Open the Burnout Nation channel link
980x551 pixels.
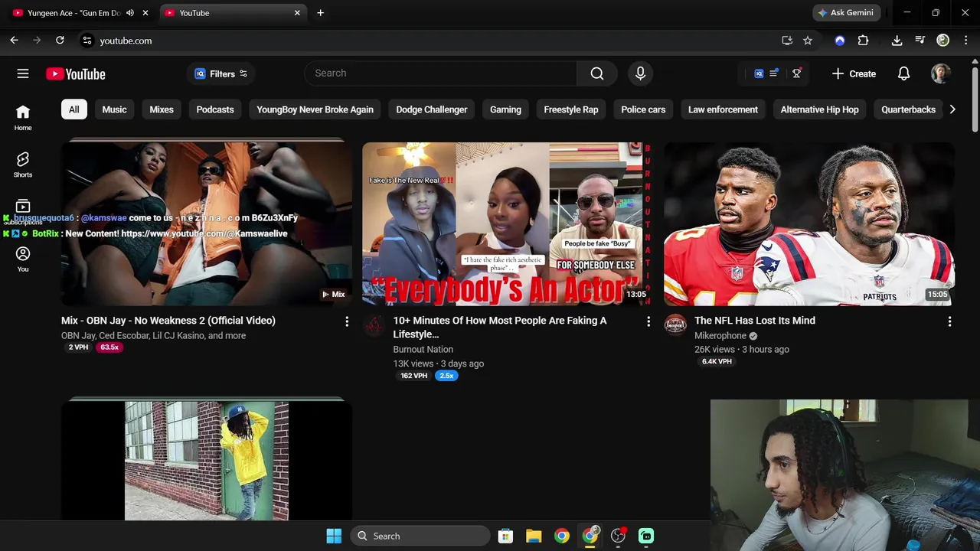coord(423,349)
